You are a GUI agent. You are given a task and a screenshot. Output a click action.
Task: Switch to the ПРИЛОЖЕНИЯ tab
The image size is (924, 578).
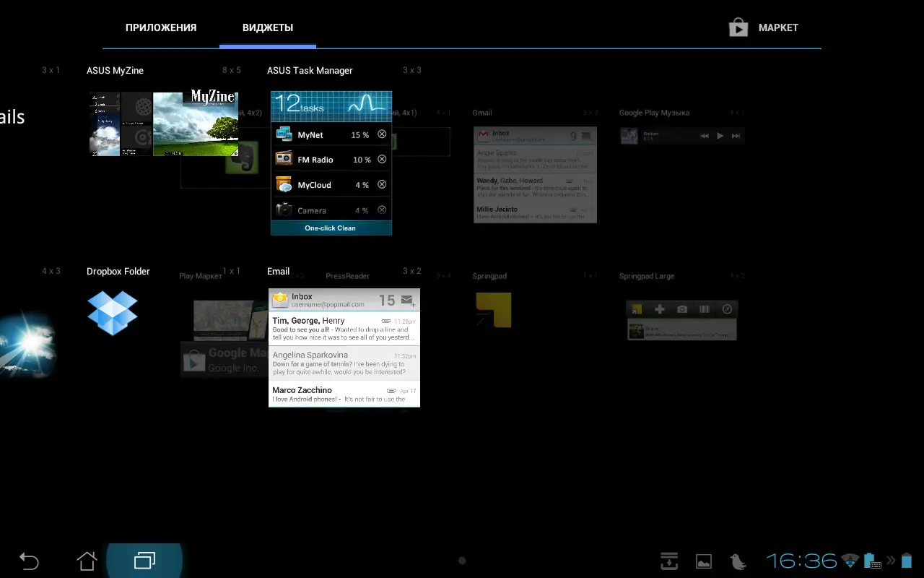pos(161,27)
